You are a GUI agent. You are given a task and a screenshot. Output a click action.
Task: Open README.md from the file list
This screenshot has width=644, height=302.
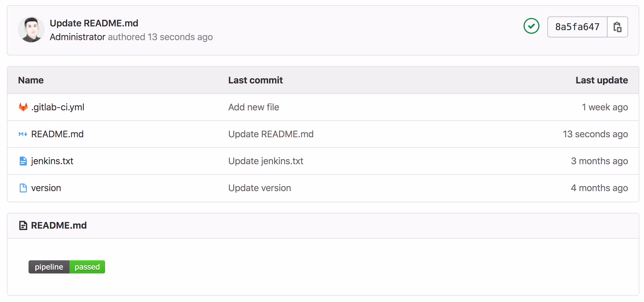pos(57,134)
